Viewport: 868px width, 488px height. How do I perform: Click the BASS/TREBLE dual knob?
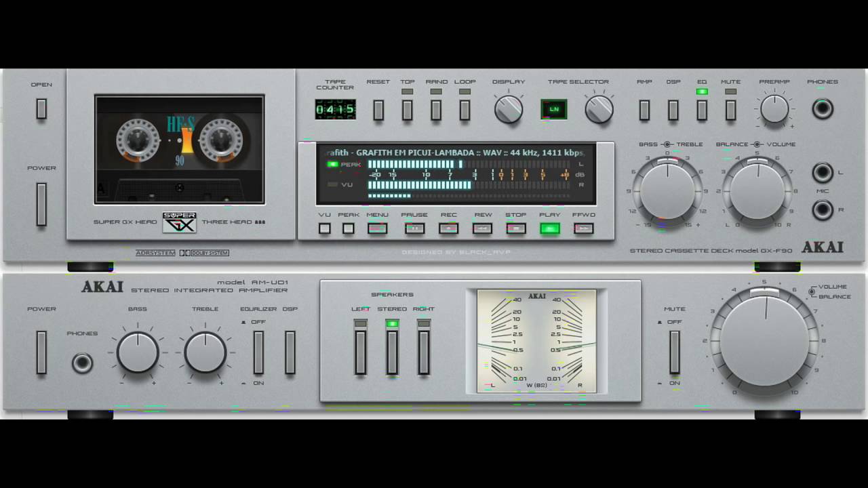pos(667,191)
